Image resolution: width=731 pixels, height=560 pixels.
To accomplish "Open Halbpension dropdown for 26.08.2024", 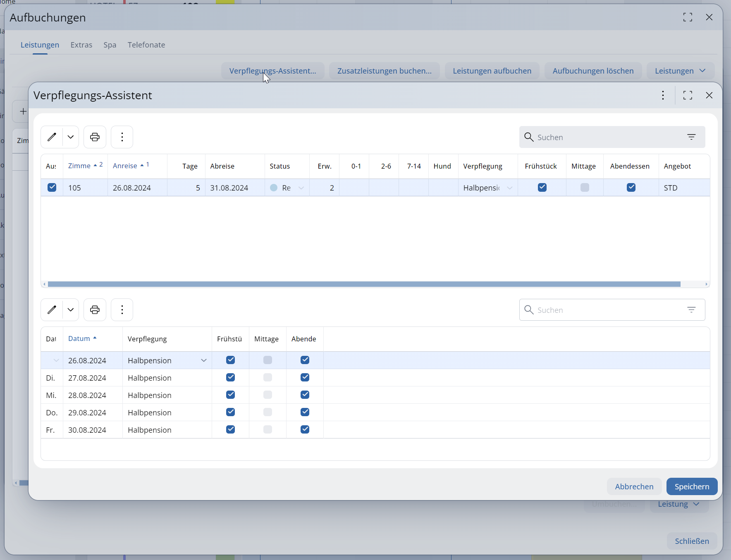I will pos(203,360).
